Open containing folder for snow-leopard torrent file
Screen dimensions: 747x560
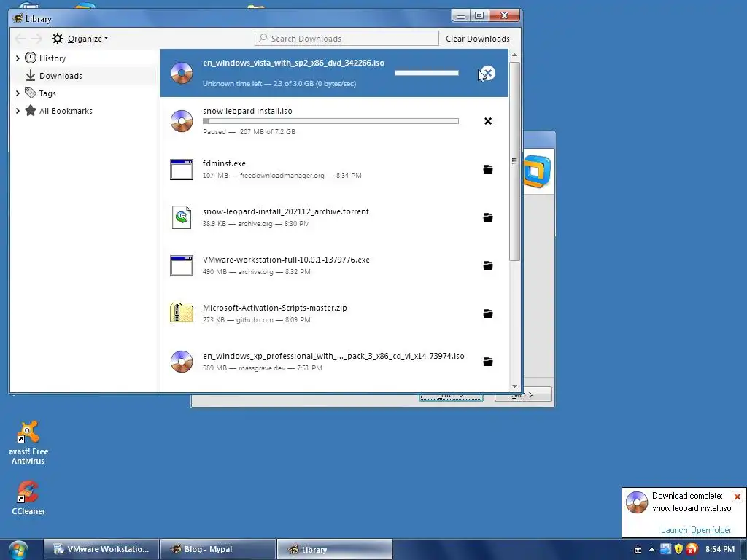(488, 217)
